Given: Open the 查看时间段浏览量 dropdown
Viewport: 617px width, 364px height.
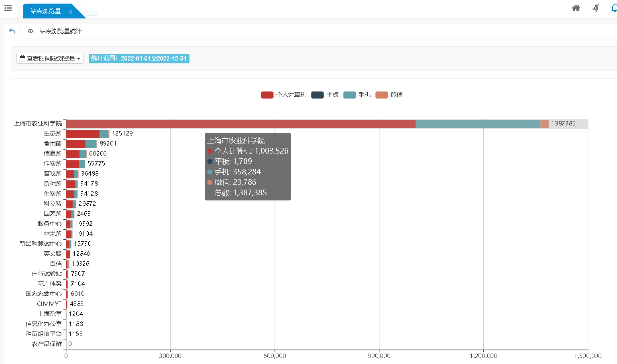Looking at the screenshot, I should [x=50, y=59].
